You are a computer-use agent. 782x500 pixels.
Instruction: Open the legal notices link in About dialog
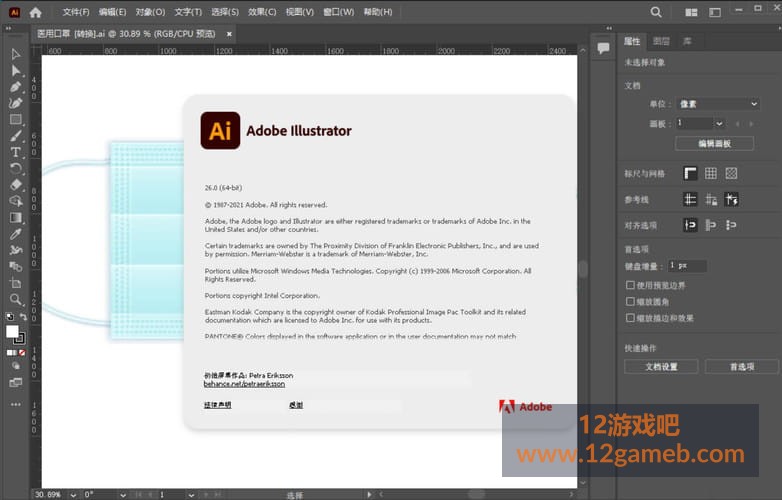tap(217, 405)
